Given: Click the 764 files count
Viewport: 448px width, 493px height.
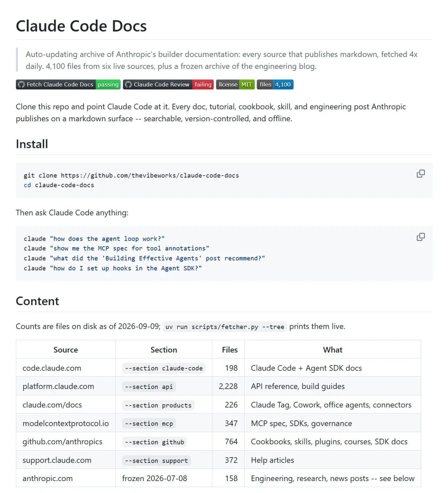Looking at the screenshot, I should coord(231,442).
